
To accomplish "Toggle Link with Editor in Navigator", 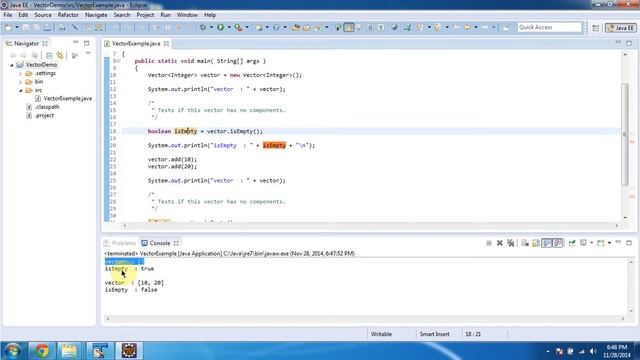I will click(60, 55).
